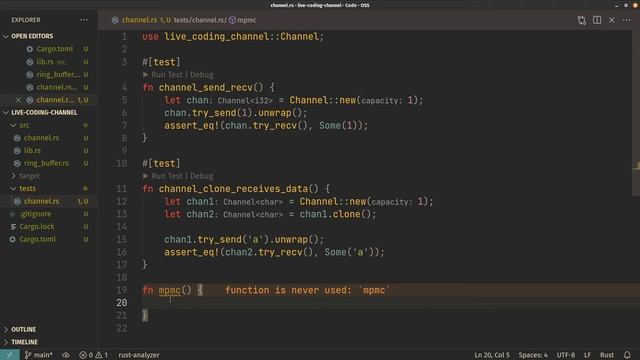The width and height of the screenshot is (640, 360).
Task: Collapse the src folder
Action: [x=13, y=125]
